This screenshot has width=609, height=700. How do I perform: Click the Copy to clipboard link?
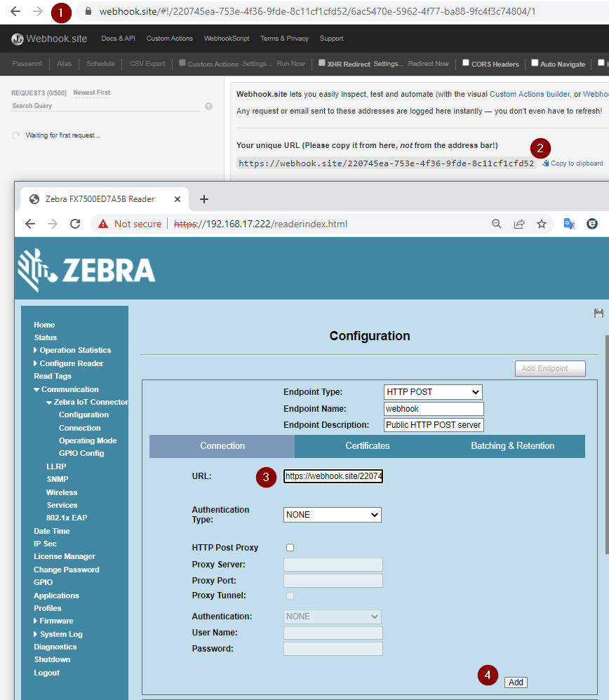[x=576, y=163]
